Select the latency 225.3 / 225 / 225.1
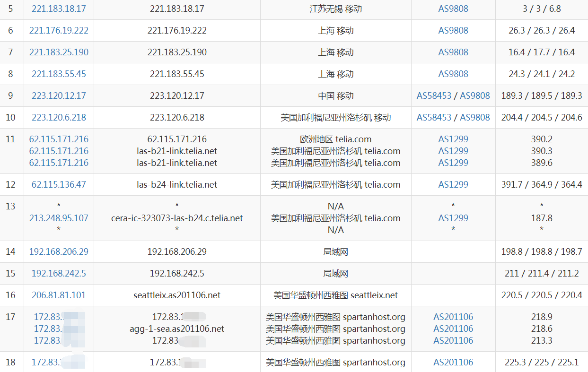The height and width of the screenshot is (372, 588). click(542, 363)
